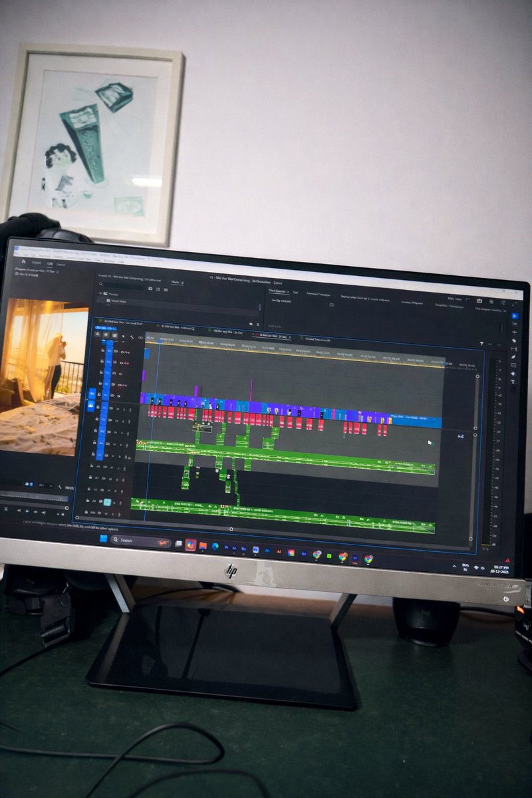Image resolution: width=532 pixels, height=798 pixels.
Task: Show hidden icons chevron in system tray
Action: pyautogui.click(x=454, y=566)
